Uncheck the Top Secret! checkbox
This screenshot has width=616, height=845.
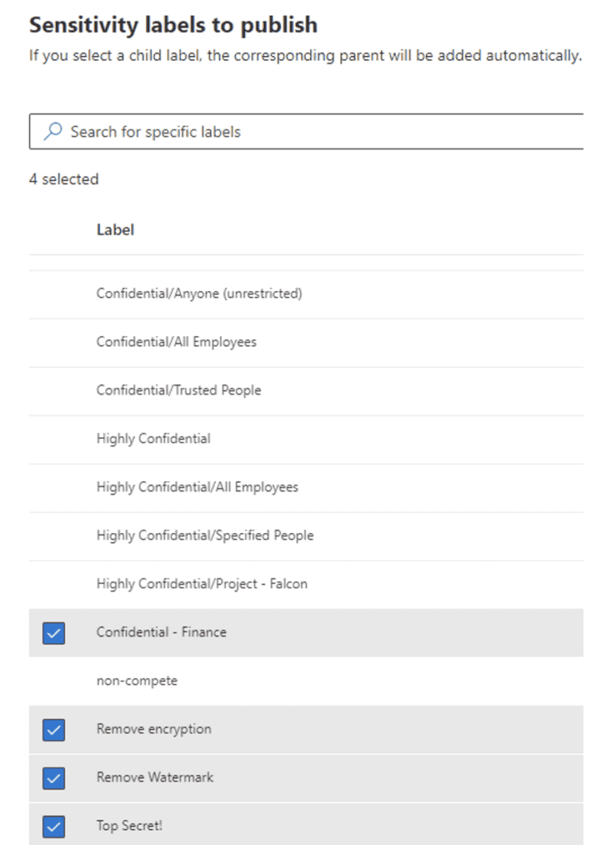tap(54, 827)
